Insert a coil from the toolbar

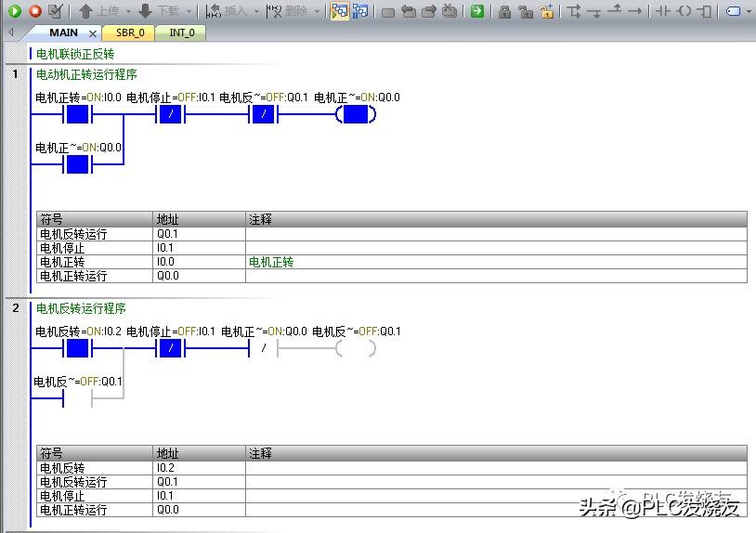click(x=684, y=11)
